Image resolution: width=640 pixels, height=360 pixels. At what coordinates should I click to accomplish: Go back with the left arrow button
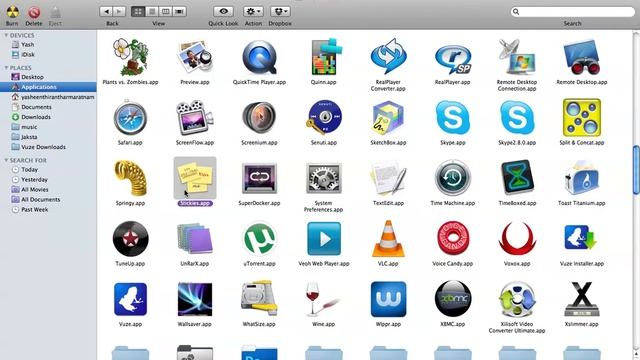(106, 11)
